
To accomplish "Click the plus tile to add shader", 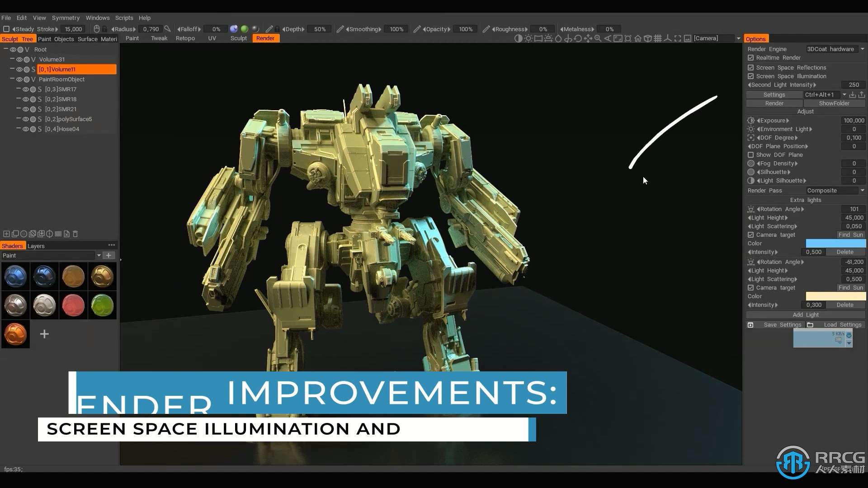I will pyautogui.click(x=44, y=334).
